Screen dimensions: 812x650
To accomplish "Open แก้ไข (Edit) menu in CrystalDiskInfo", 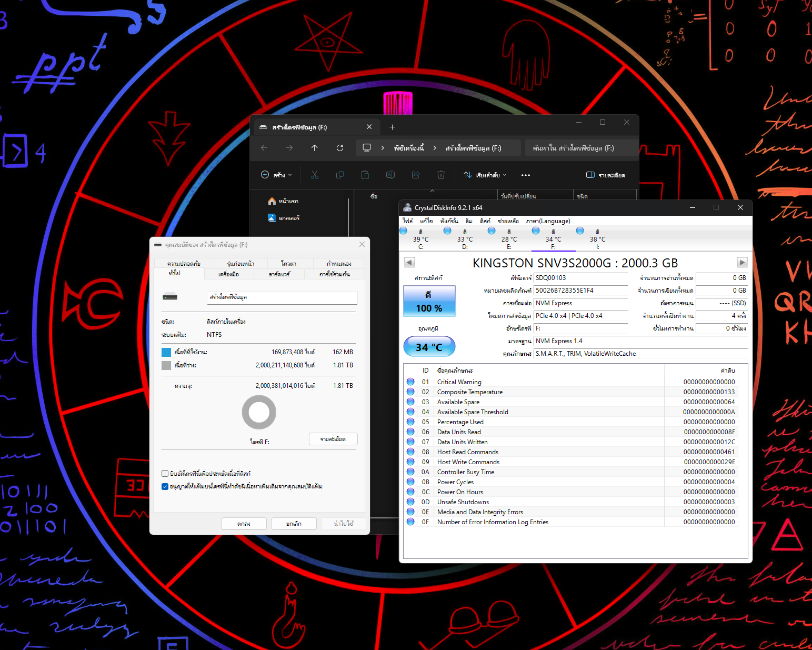I will click(426, 221).
